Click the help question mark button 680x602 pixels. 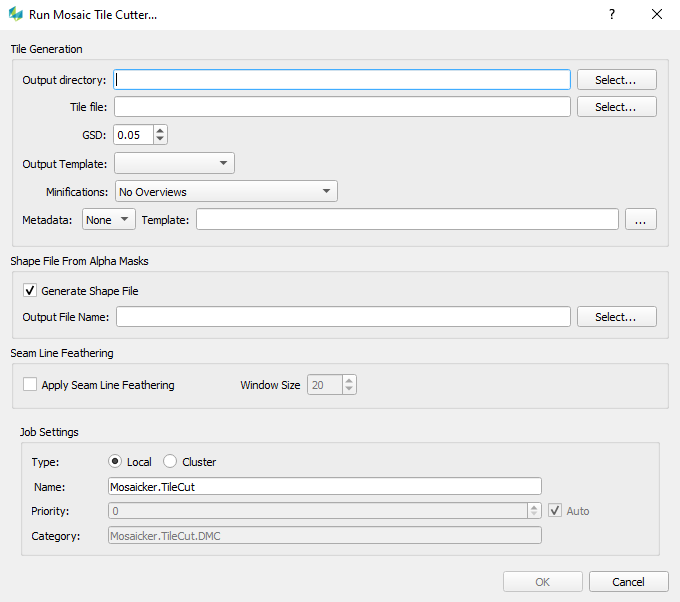click(x=611, y=15)
